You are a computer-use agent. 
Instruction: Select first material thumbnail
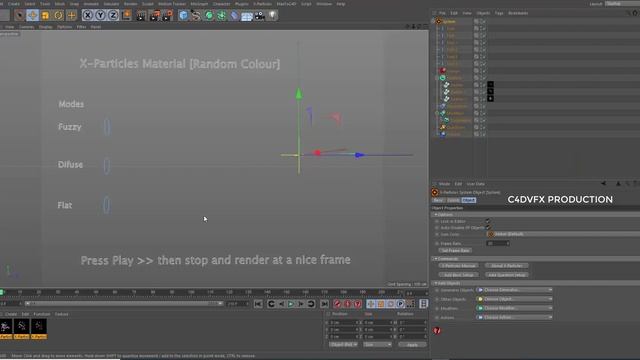click(6, 328)
